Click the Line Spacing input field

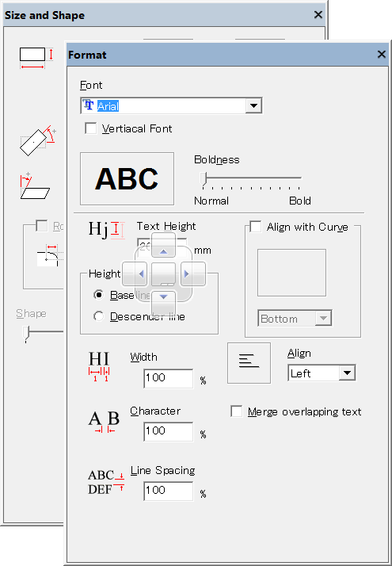[169, 491]
